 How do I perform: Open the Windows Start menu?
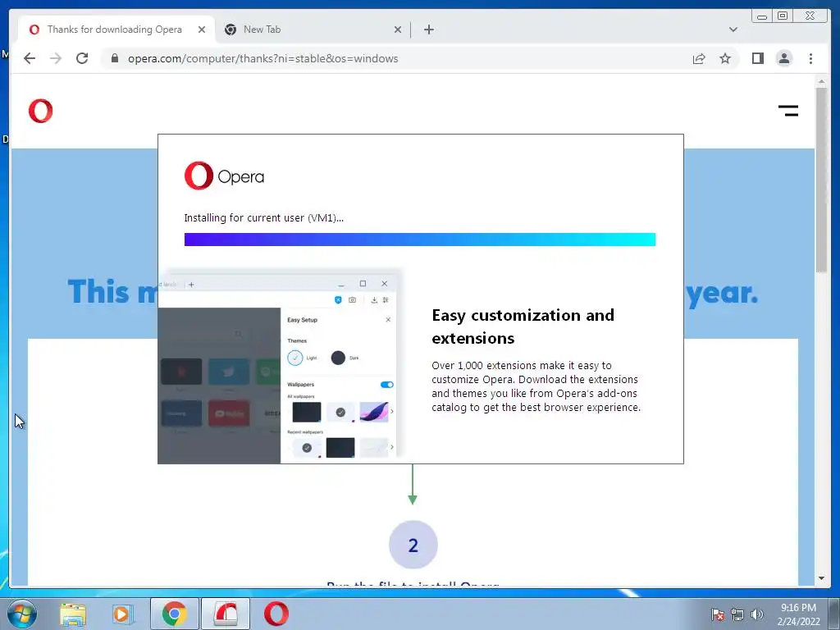point(21,614)
